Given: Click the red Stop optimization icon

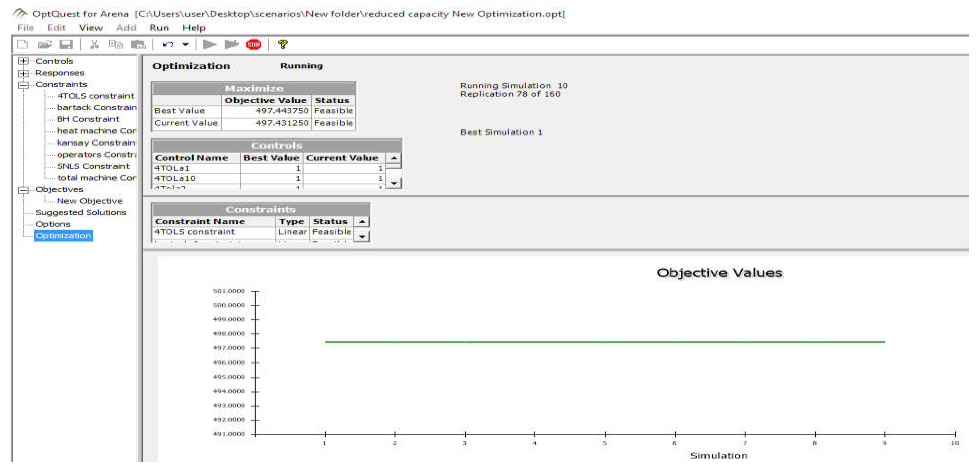Looking at the screenshot, I should click(x=253, y=44).
